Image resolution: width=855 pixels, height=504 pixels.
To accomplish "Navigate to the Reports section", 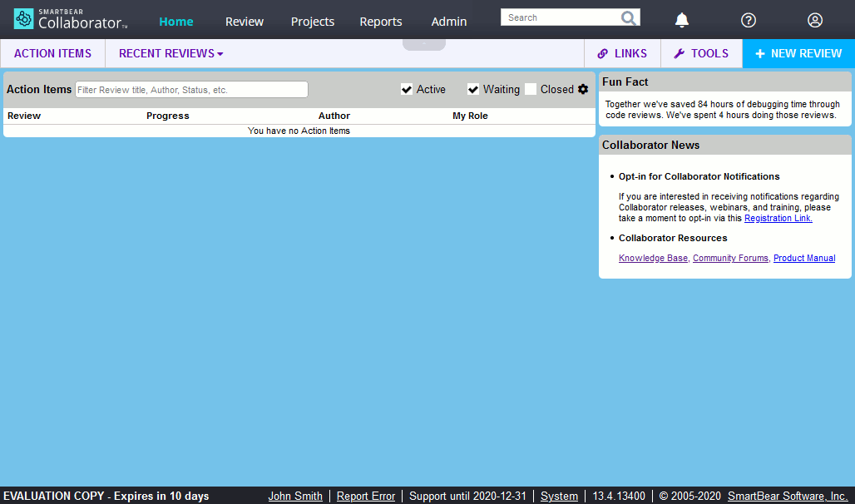I will tap(380, 21).
